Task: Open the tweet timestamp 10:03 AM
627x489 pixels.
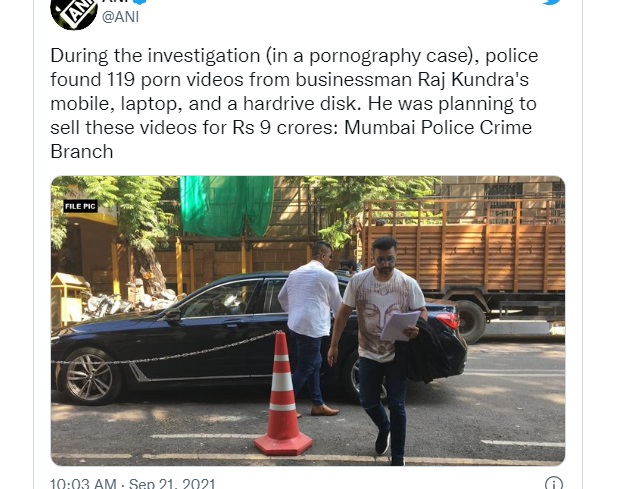Action: click(x=83, y=484)
